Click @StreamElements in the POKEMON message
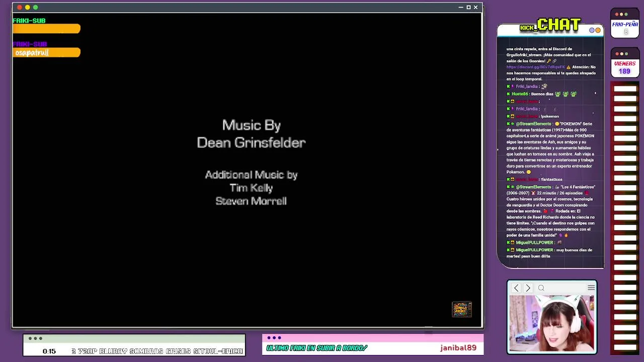644x362 pixels. tap(533, 124)
